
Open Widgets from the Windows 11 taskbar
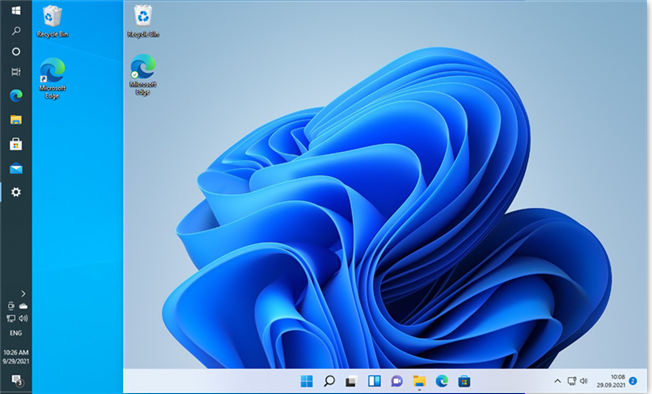374,381
